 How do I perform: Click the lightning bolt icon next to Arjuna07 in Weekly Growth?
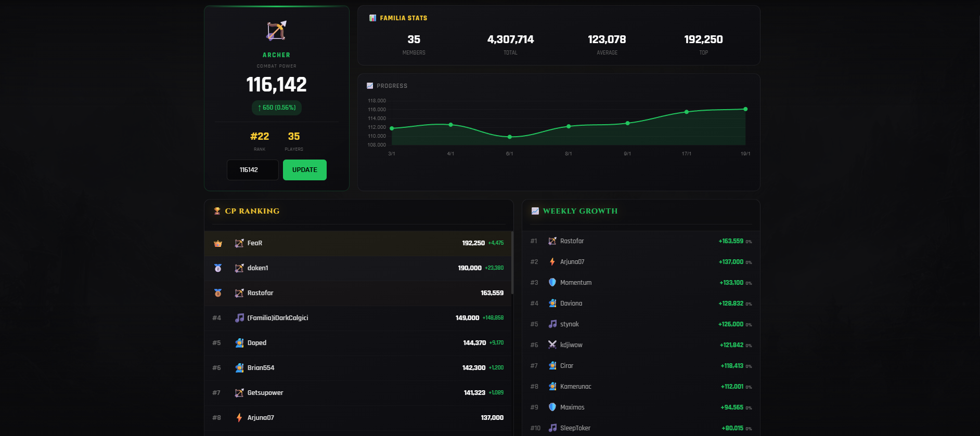pos(552,262)
